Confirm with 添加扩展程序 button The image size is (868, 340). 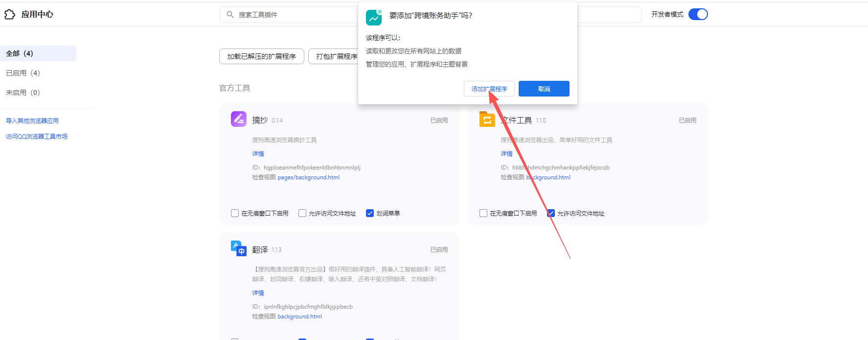(x=489, y=89)
